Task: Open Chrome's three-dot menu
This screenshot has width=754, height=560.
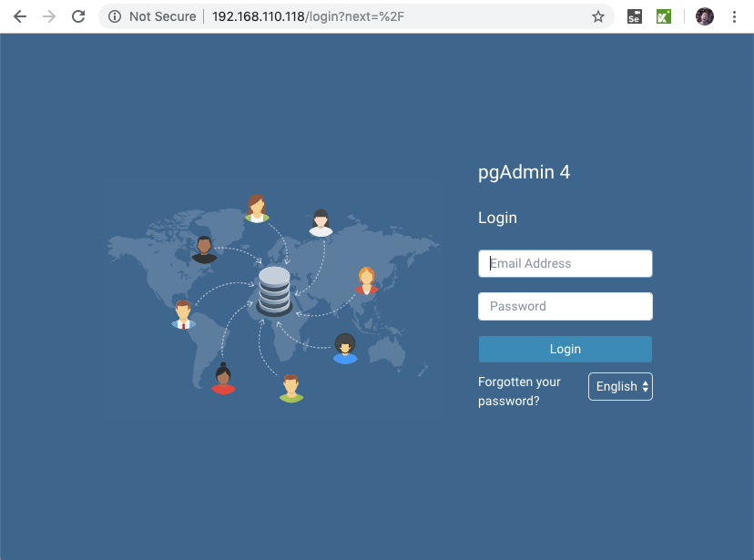Action: [x=735, y=16]
